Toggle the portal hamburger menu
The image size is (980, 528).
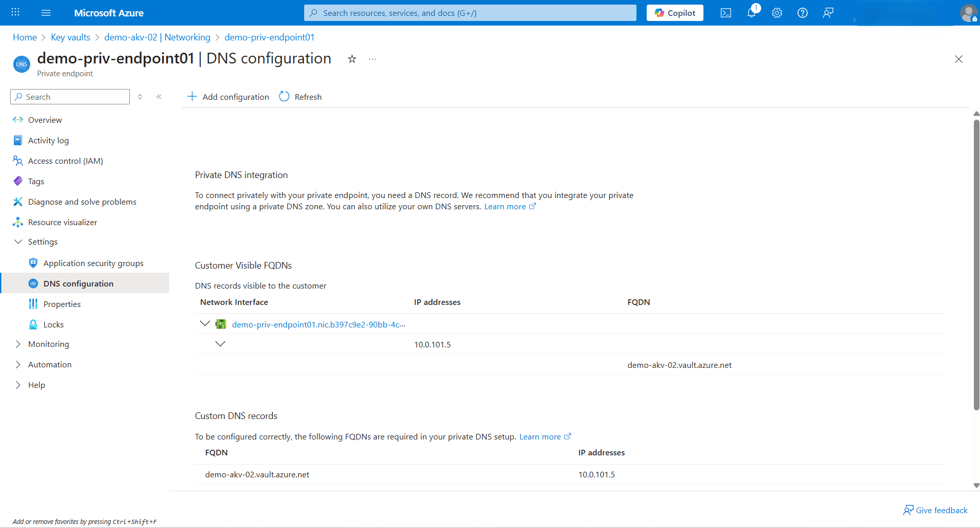tap(46, 13)
